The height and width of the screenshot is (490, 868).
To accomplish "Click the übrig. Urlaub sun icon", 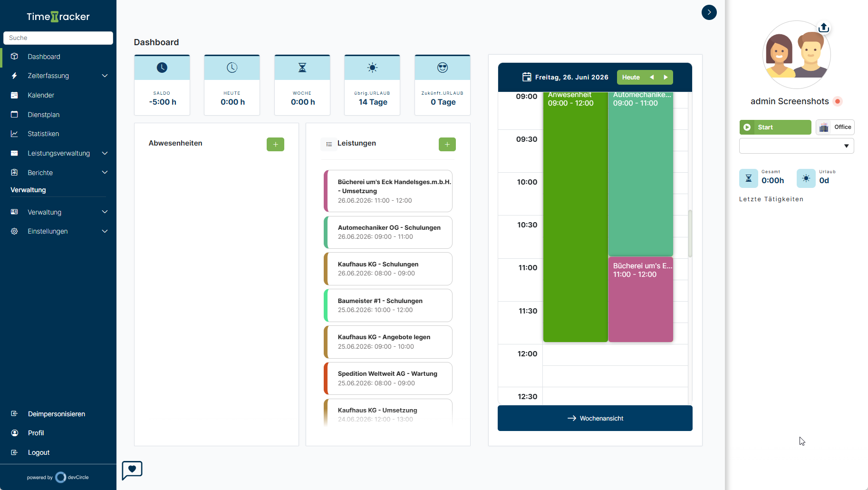I will pos(372,68).
